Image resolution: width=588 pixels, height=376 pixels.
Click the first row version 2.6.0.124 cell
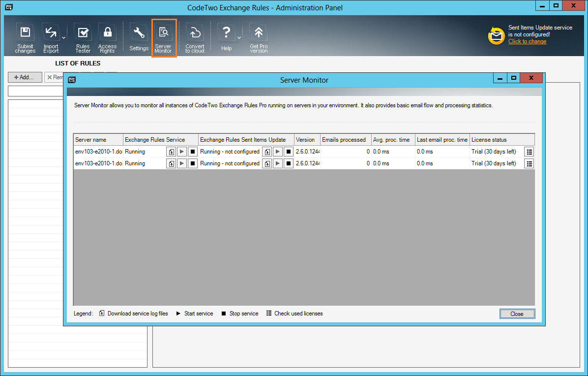click(x=307, y=152)
